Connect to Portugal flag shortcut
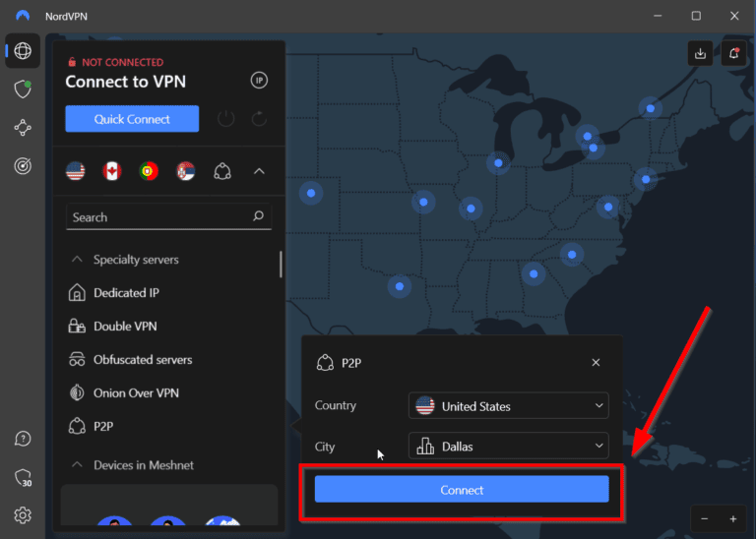Viewport: 756px width, 539px height. [x=149, y=171]
